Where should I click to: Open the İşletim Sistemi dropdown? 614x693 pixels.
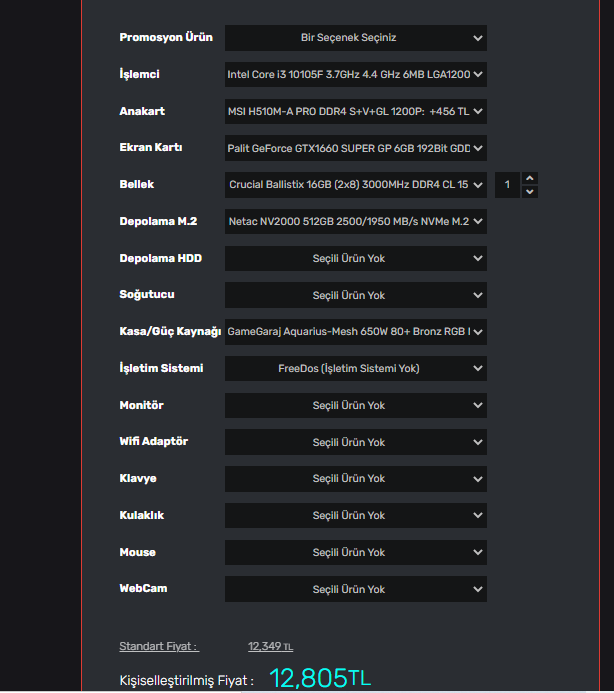(355, 368)
